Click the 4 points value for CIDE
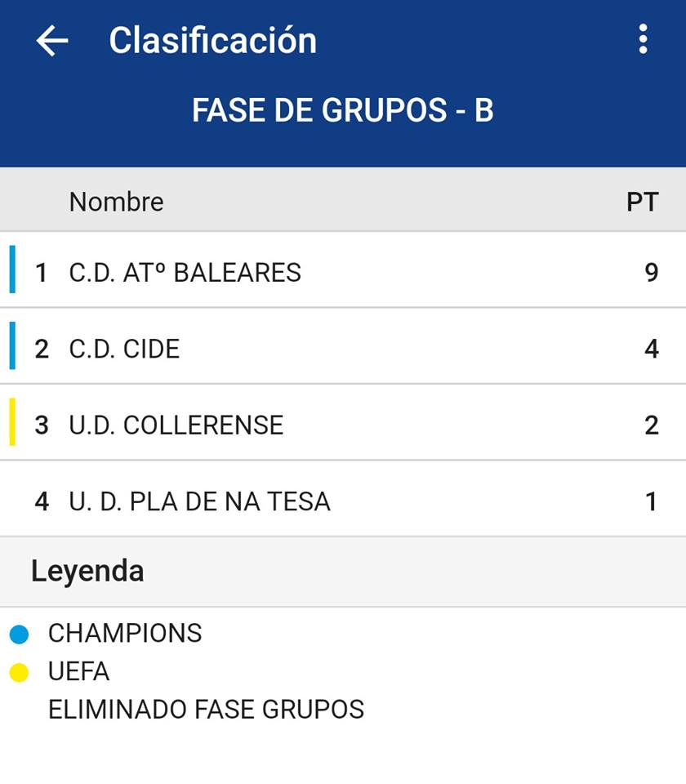Screen dimensions: 686x784 tap(651, 349)
